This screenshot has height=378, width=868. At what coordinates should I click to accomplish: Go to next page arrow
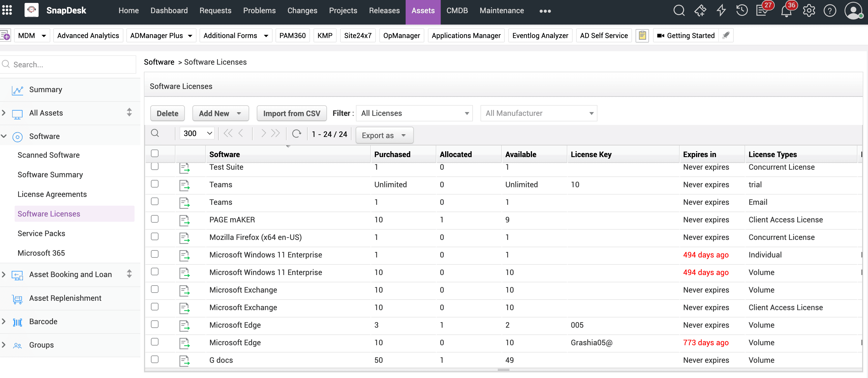coord(263,133)
